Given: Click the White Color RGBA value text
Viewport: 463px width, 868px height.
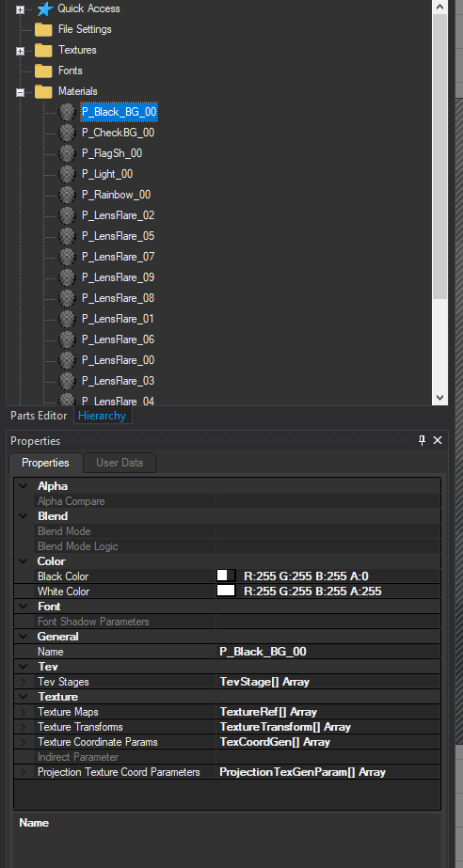Looking at the screenshot, I should (313, 592).
